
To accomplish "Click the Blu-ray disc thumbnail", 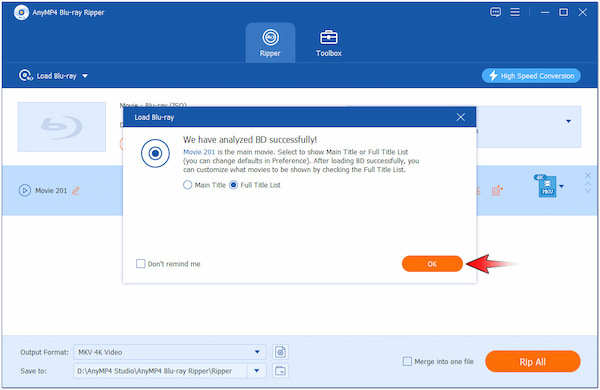I will pos(62,127).
